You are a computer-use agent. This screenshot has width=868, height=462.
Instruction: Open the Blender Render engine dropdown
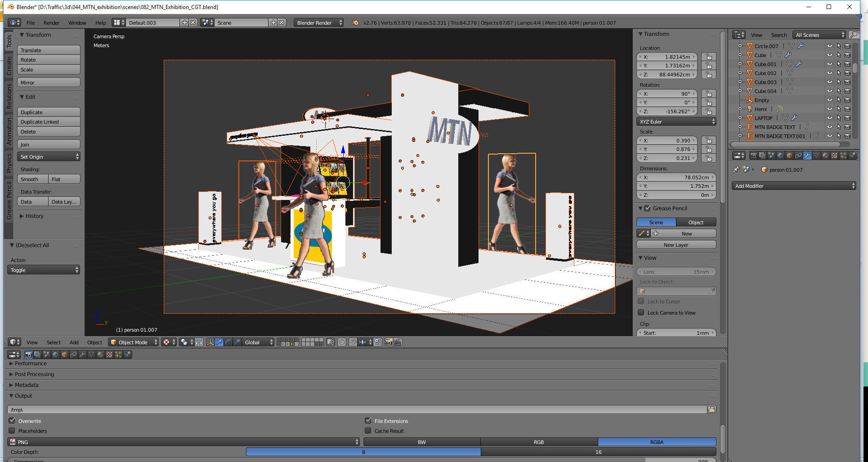click(x=318, y=22)
